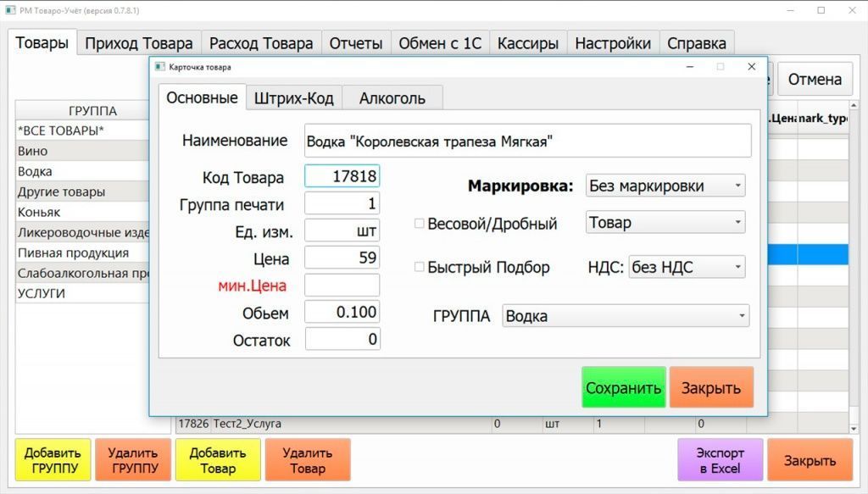This screenshot has height=494, width=868.
Task: Click the Тест2_Услуга table row
Action: [x=512, y=424]
